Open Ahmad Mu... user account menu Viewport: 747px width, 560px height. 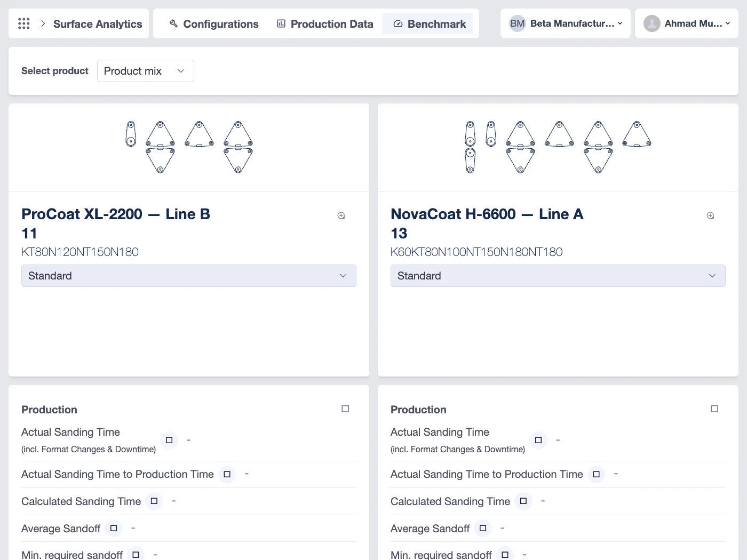coord(687,23)
